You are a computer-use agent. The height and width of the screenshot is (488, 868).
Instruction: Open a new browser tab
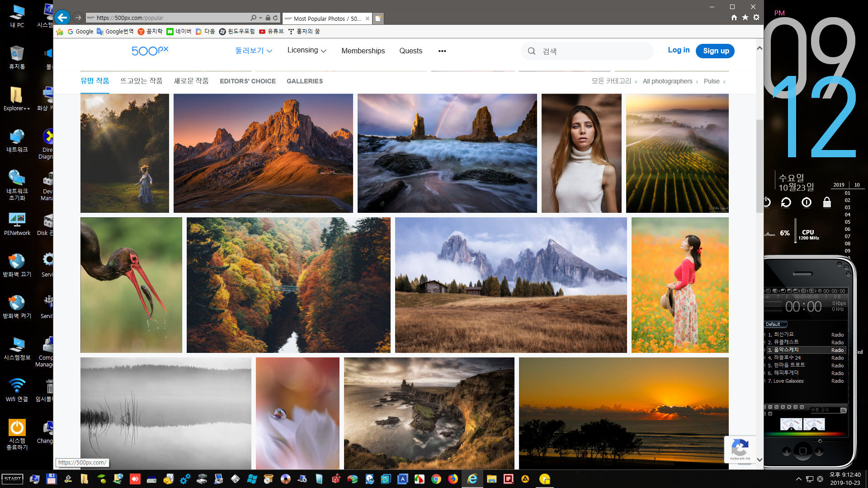pyautogui.click(x=378, y=19)
